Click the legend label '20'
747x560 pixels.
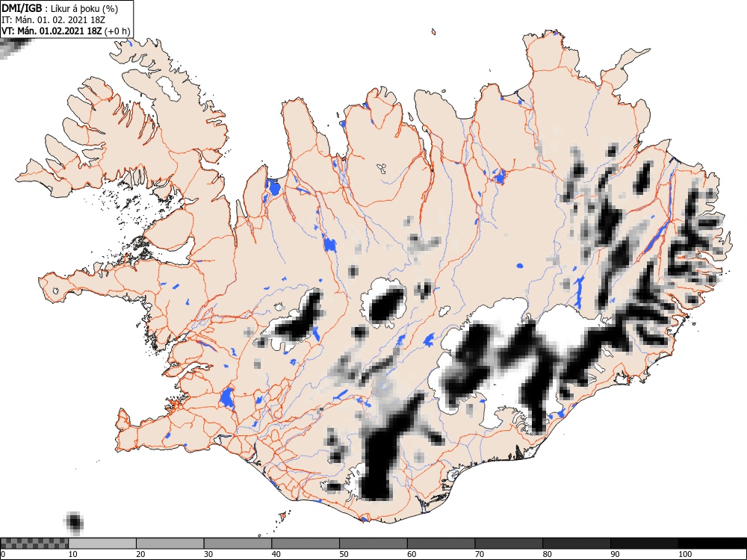[x=140, y=554]
